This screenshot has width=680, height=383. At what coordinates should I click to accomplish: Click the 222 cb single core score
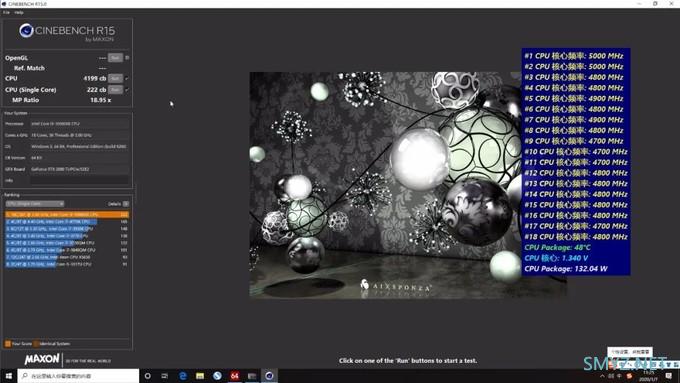click(x=96, y=90)
